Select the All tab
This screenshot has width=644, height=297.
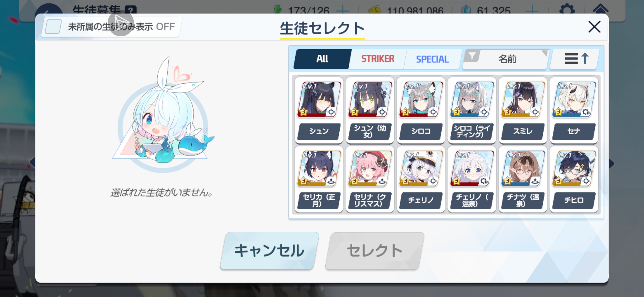(x=322, y=59)
